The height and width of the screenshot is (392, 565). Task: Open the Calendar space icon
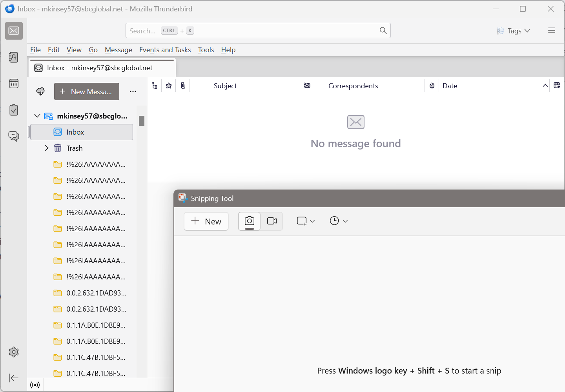tap(14, 84)
